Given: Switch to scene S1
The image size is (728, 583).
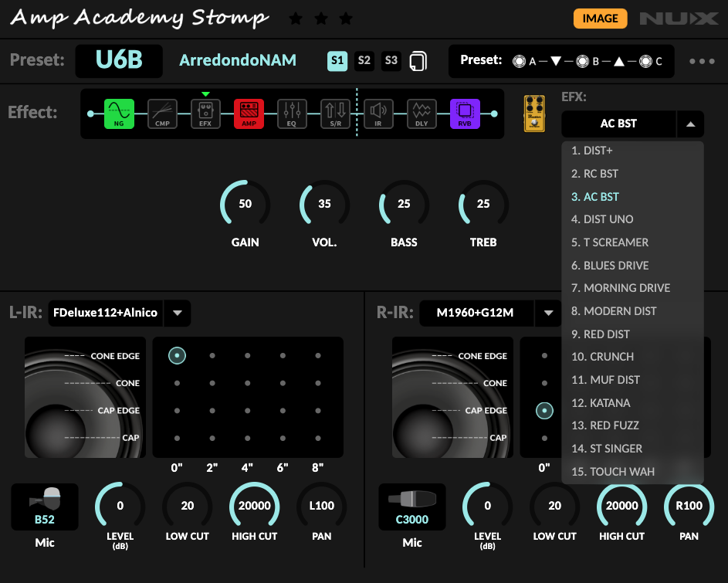Looking at the screenshot, I should point(337,61).
